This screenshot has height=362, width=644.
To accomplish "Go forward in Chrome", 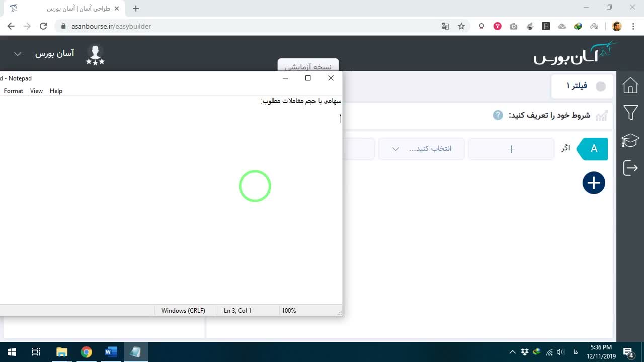I will 27,26.
